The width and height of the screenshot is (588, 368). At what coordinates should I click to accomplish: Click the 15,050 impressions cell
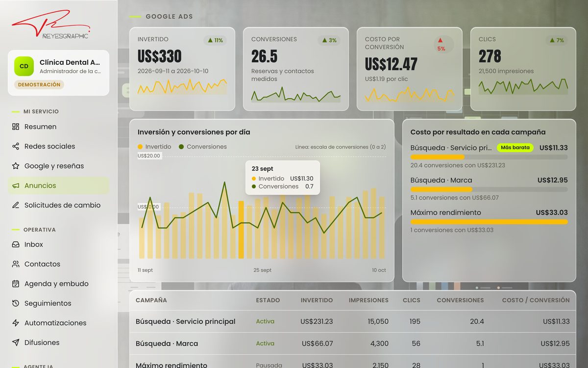coord(378,321)
